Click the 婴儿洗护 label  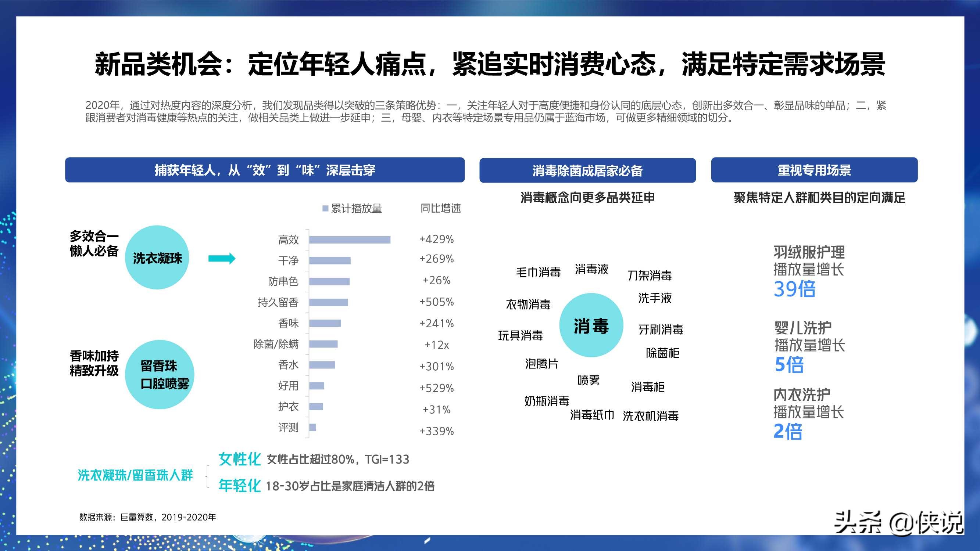(803, 327)
